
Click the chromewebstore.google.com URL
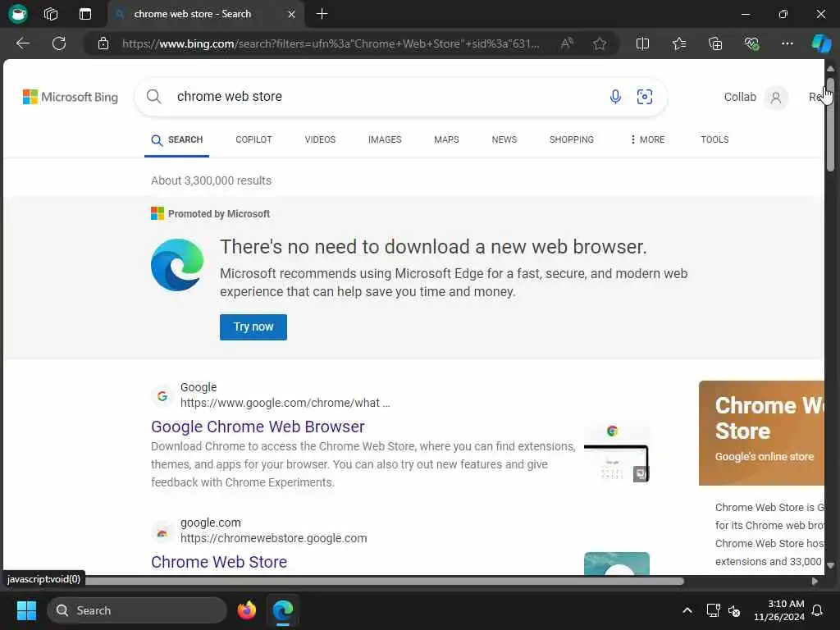tap(274, 538)
